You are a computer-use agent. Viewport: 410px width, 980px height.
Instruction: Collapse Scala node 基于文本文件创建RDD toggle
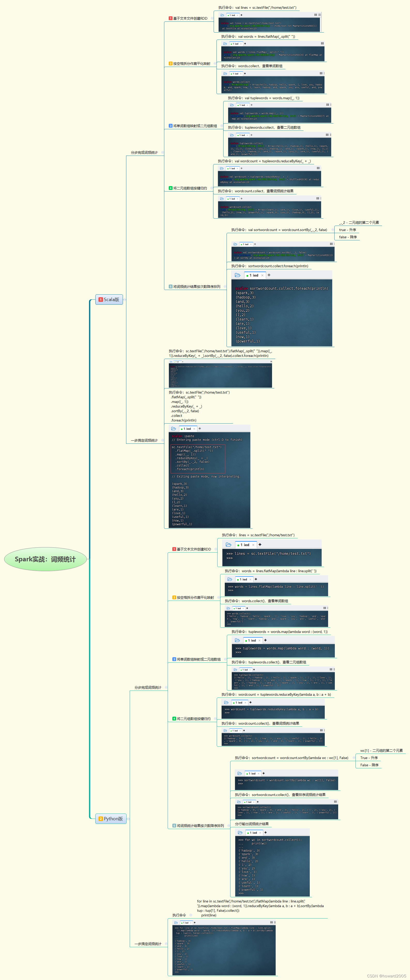click(x=212, y=18)
